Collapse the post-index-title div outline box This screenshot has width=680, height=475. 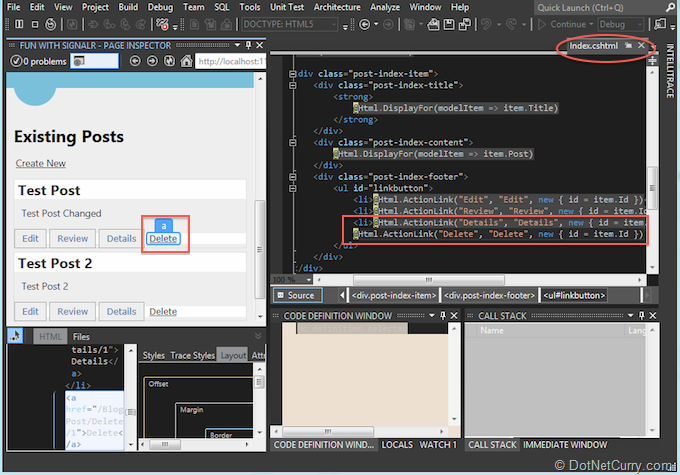point(293,85)
